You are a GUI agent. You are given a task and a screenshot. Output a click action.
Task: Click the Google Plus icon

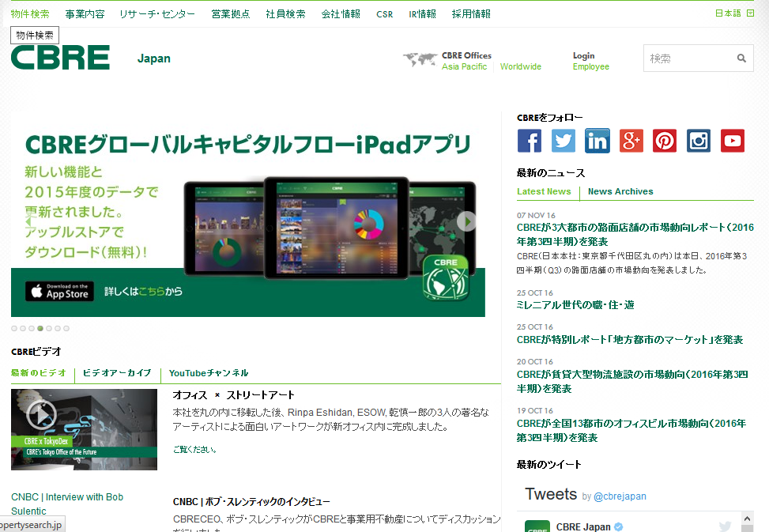click(631, 141)
